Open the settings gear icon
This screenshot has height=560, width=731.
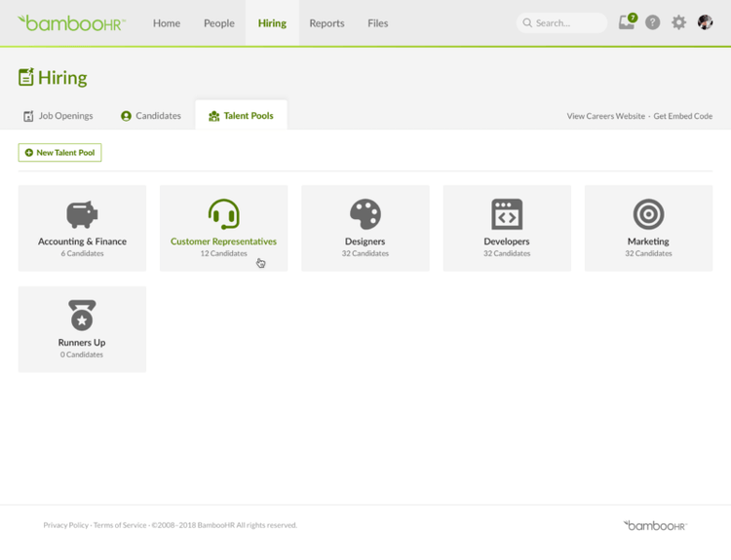(678, 22)
